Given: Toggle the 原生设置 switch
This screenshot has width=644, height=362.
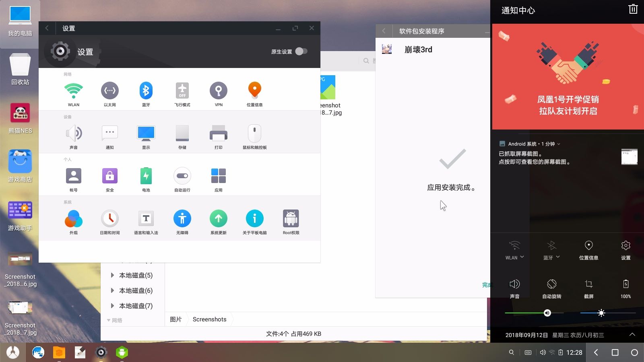Looking at the screenshot, I should tap(302, 51).
